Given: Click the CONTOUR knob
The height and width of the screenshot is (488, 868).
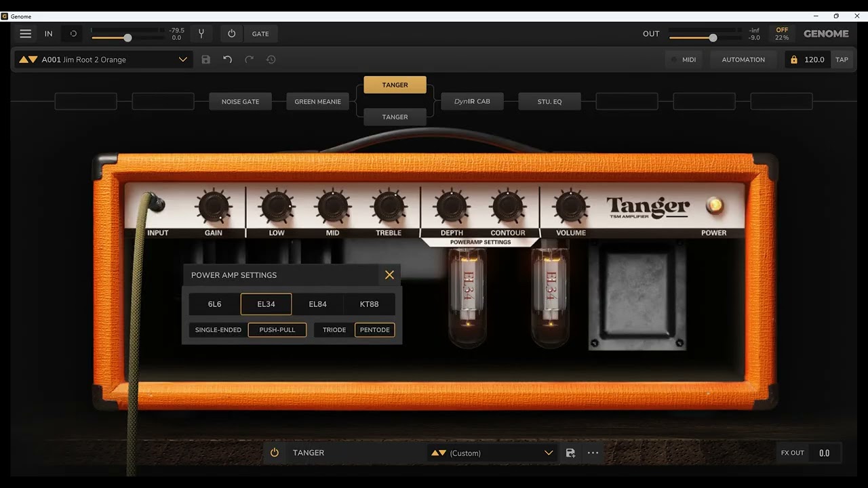Looking at the screenshot, I should pos(508,207).
